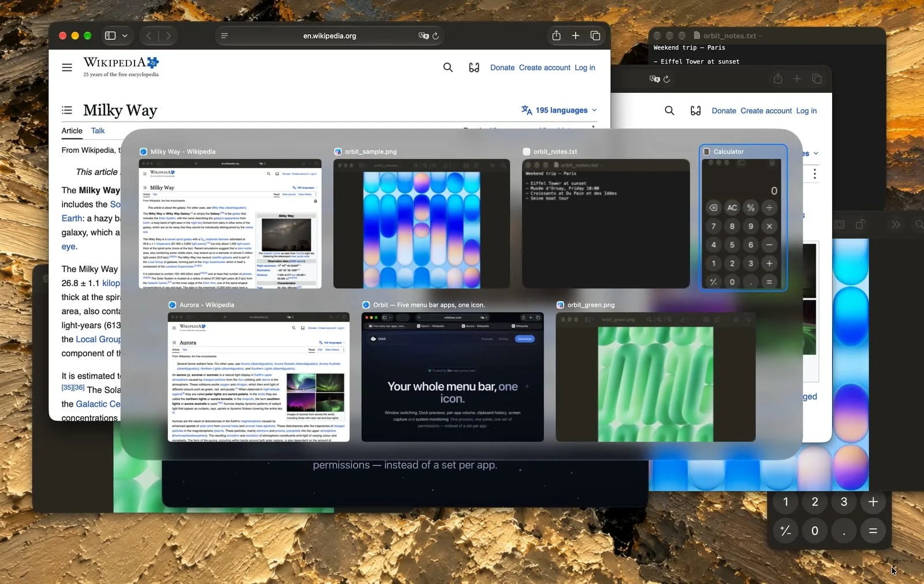Click the Wikipedia logo on the Milky Way page

pos(121,66)
